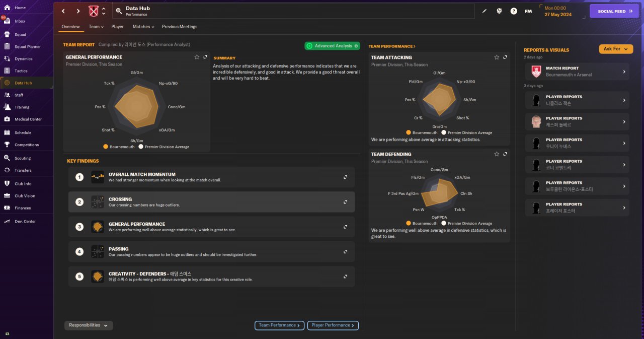Open the help question mark icon

(514, 11)
